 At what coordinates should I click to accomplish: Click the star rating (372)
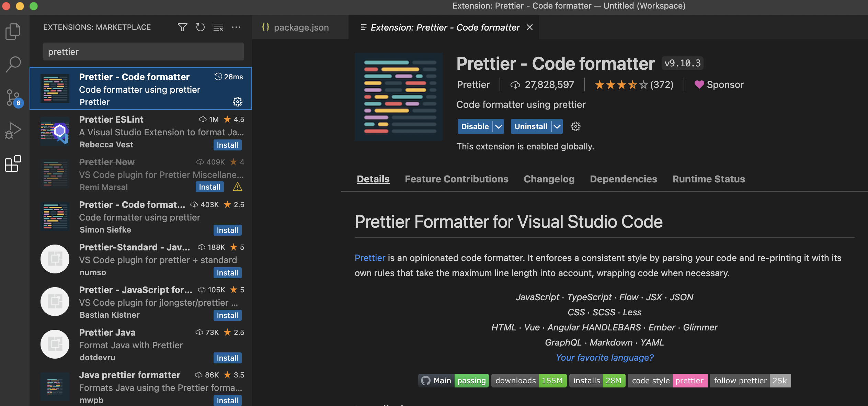[634, 84]
